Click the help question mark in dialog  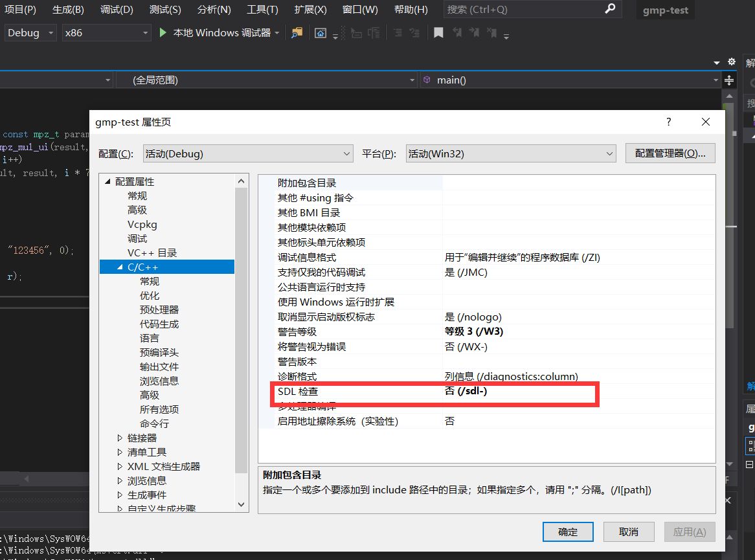(x=668, y=122)
